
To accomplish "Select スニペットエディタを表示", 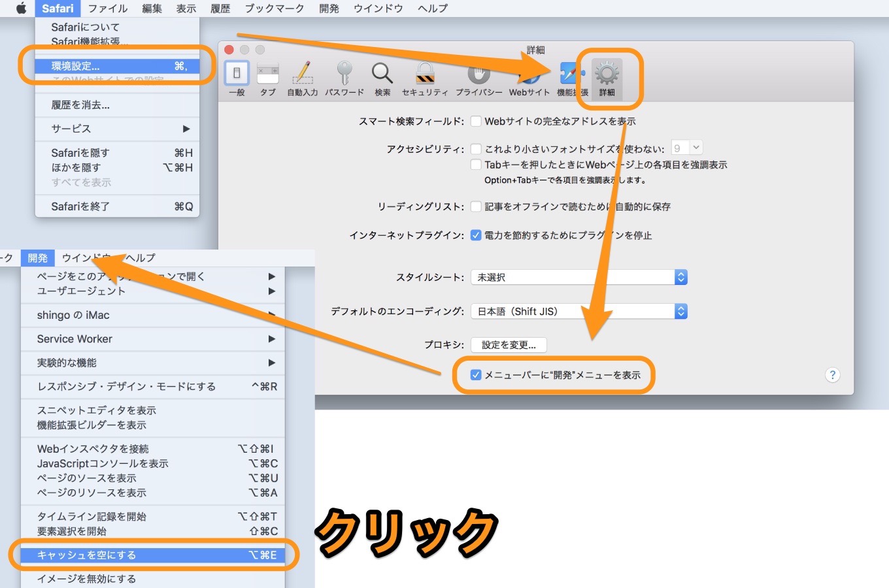I will (153, 410).
